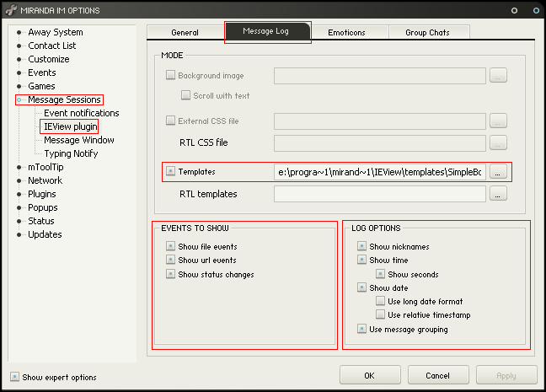The width and height of the screenshot is (546, 392).
Task: Toggle Show time option
Action: 361,260
